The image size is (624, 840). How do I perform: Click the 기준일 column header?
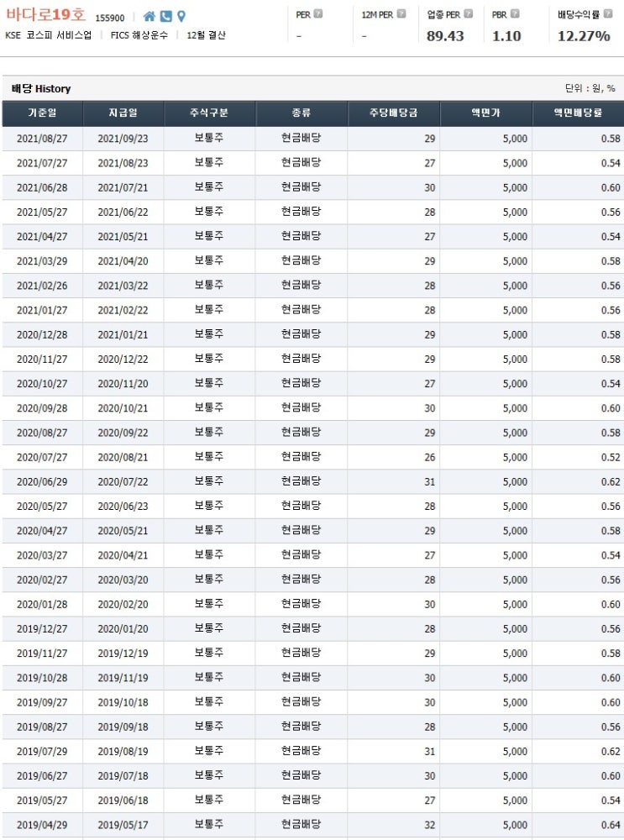point(42,113)
